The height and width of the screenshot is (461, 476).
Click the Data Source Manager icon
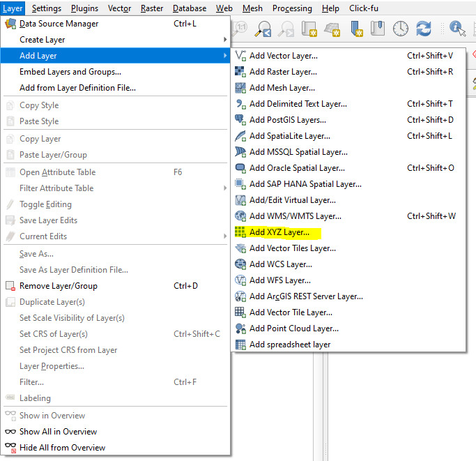coord(10,24)
